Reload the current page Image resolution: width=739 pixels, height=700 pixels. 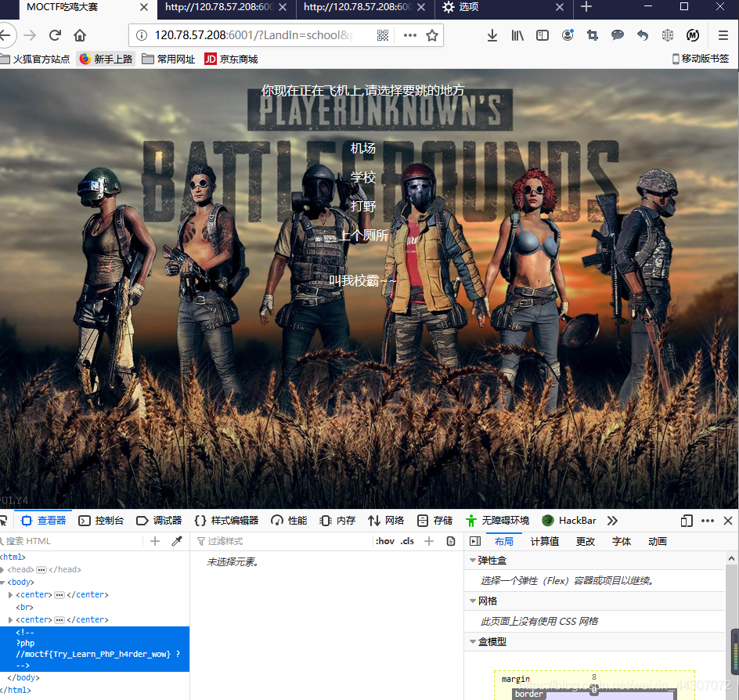click(55, 35)
